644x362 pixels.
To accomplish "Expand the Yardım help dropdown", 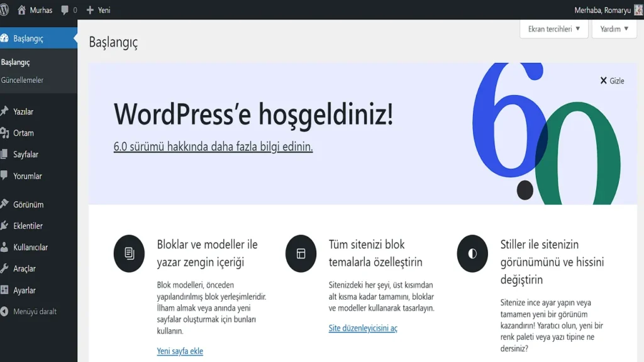I will 614,29.
